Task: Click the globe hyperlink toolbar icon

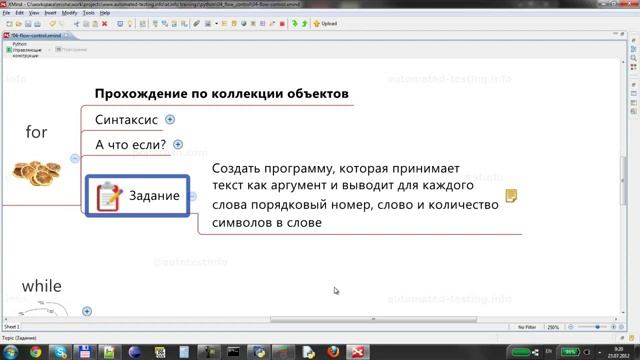Action: pos(244,24)
